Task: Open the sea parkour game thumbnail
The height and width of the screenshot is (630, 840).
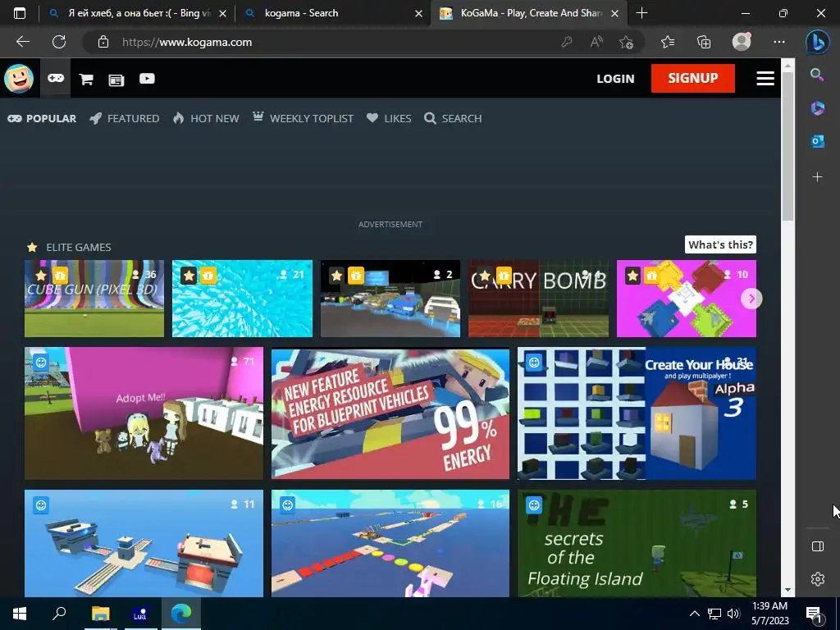Action: tap(390, 543)
